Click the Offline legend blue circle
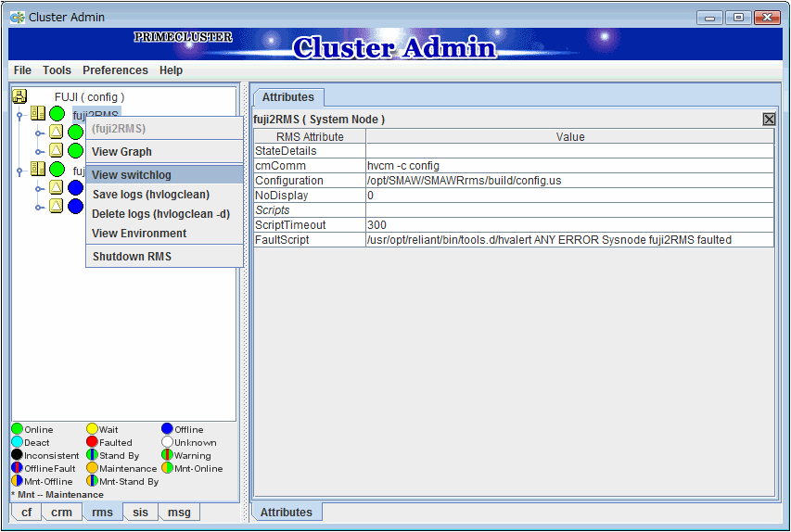791x532 pixels. (168, 428)
